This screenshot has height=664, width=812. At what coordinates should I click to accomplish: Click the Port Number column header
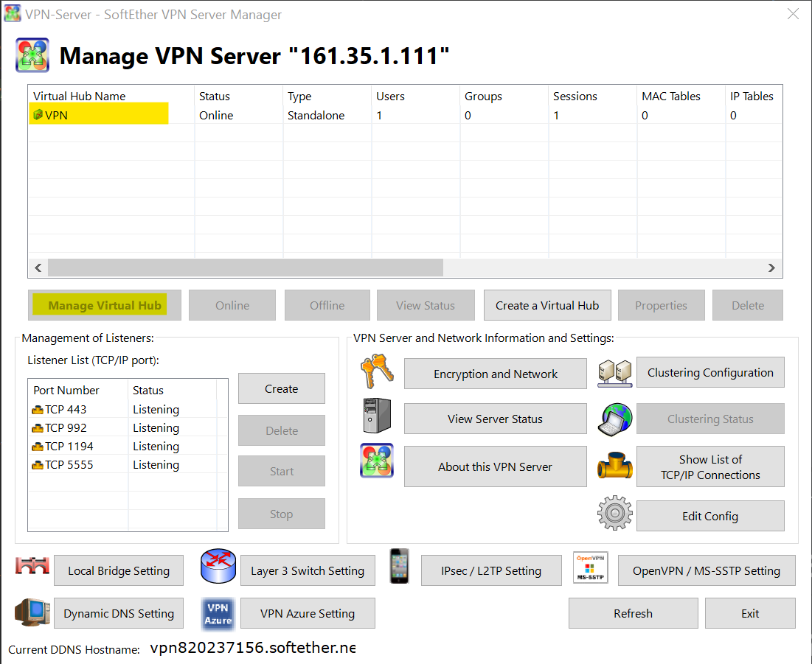[x=78, y=390]
